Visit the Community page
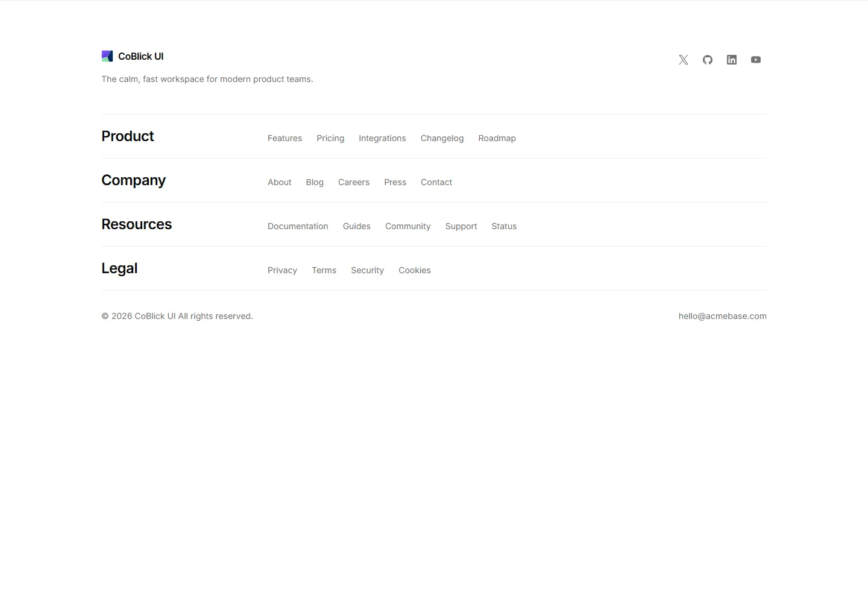This screenshot has height=603, width=868. (408, 226)
